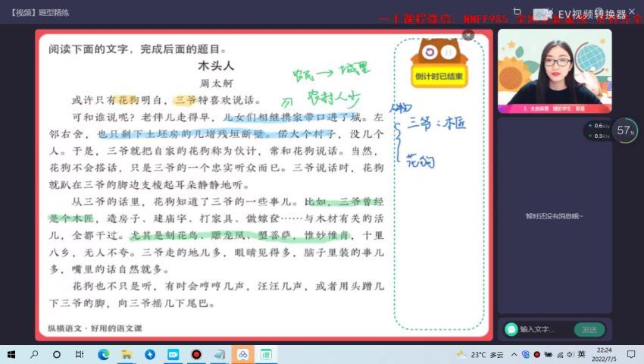
Task: Click the timer reset icon on the owl
Action: click(430, 52)
